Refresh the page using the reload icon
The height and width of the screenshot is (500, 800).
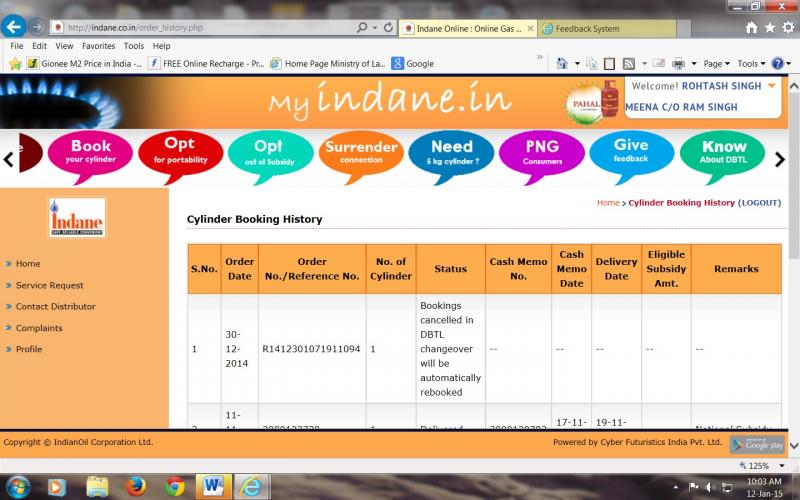tap(388, 28)
